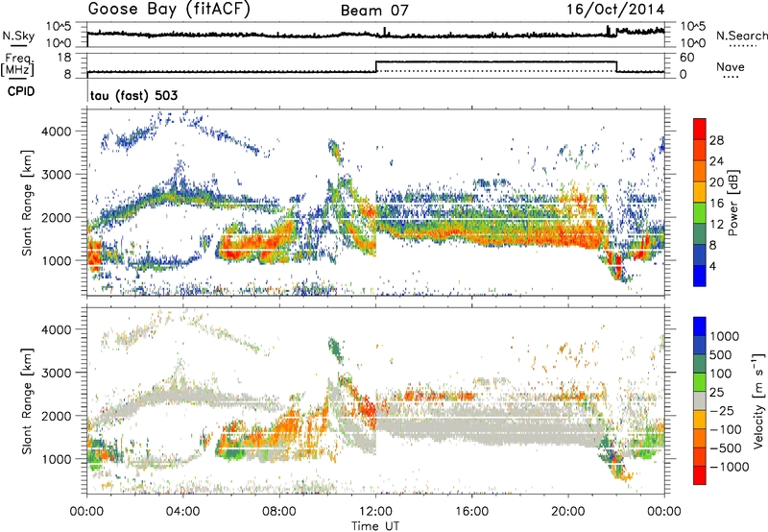
Task: Click the 'Freq. [MHz]' axis label
Action: 18,65
